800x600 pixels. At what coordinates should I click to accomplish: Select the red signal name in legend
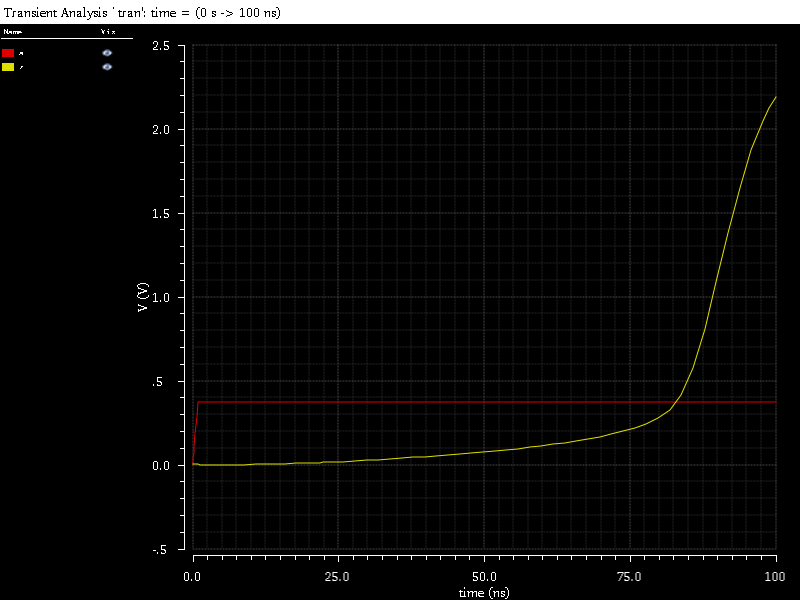click(21, 53)
